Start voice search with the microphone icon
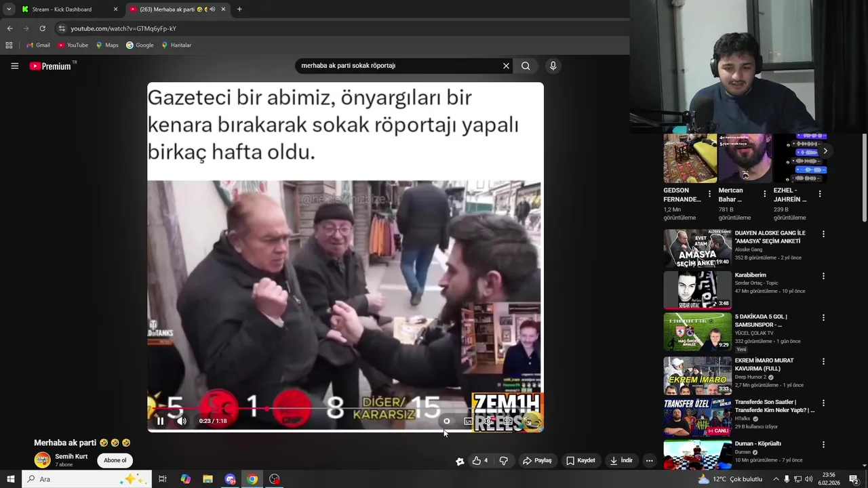868x488 pixels. click(553, 66)
